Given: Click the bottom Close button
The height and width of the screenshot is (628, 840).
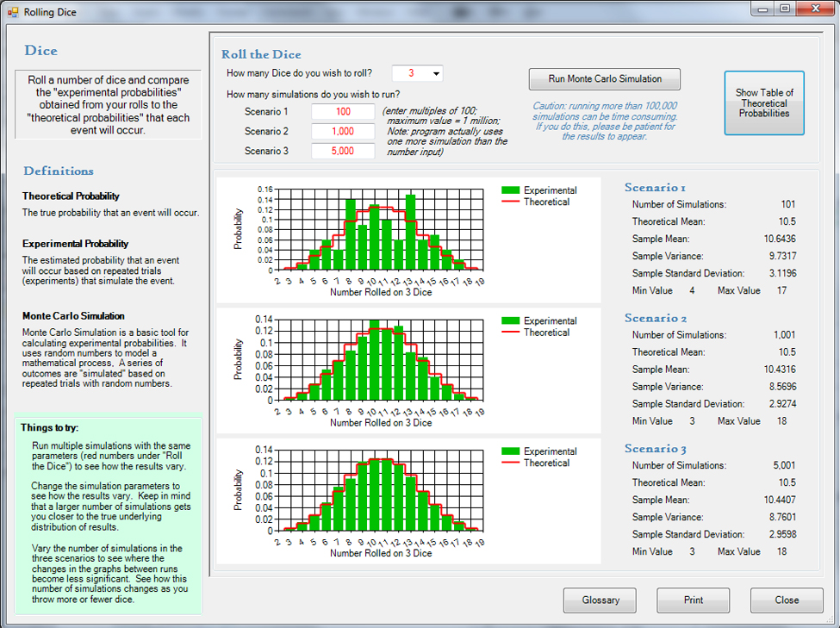Looking at the screenshot, I should coord(786,600).
